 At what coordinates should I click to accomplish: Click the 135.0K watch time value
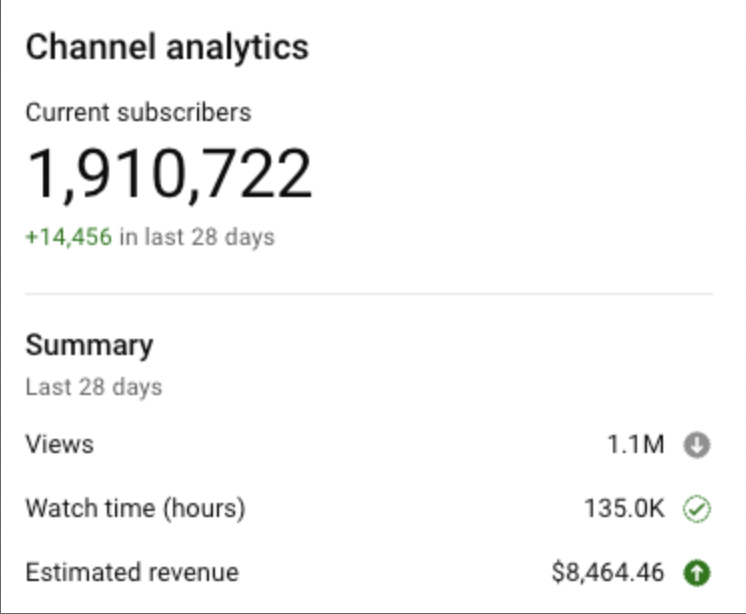click(x=624, y=509)
